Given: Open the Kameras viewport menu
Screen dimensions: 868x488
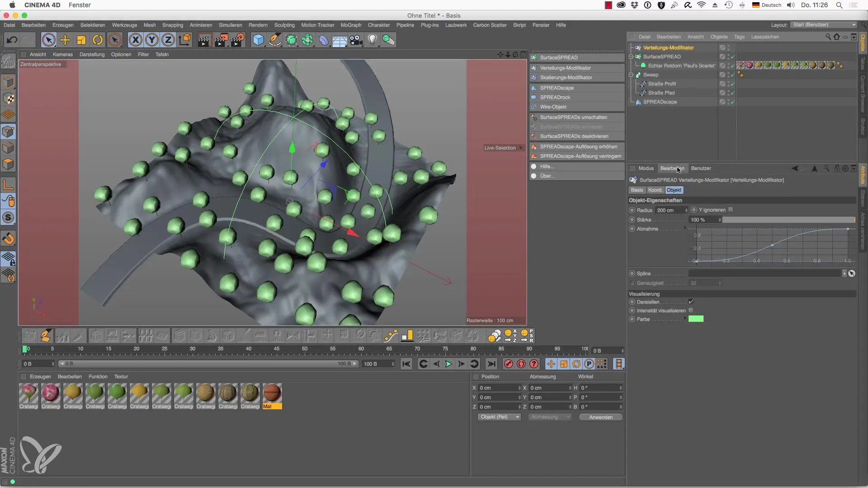Looking at the screenshot, I should pyautogui.click(x=62, y=55).
